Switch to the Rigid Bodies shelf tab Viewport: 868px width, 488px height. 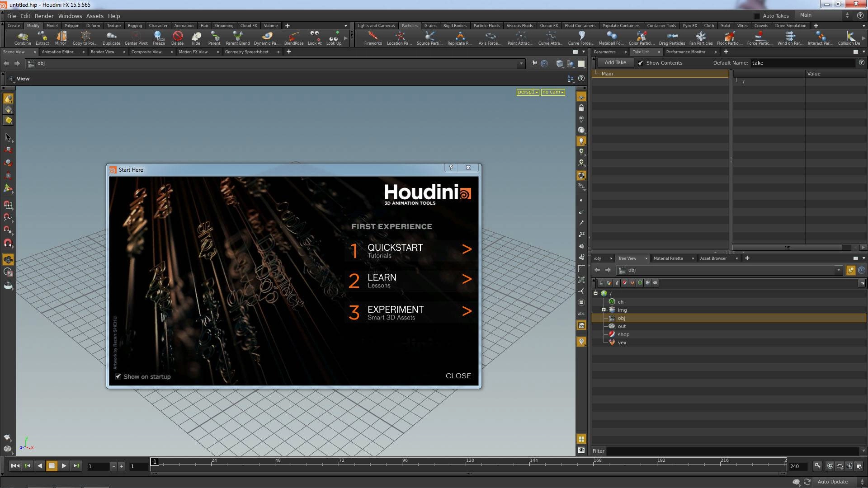click(455, 26)
